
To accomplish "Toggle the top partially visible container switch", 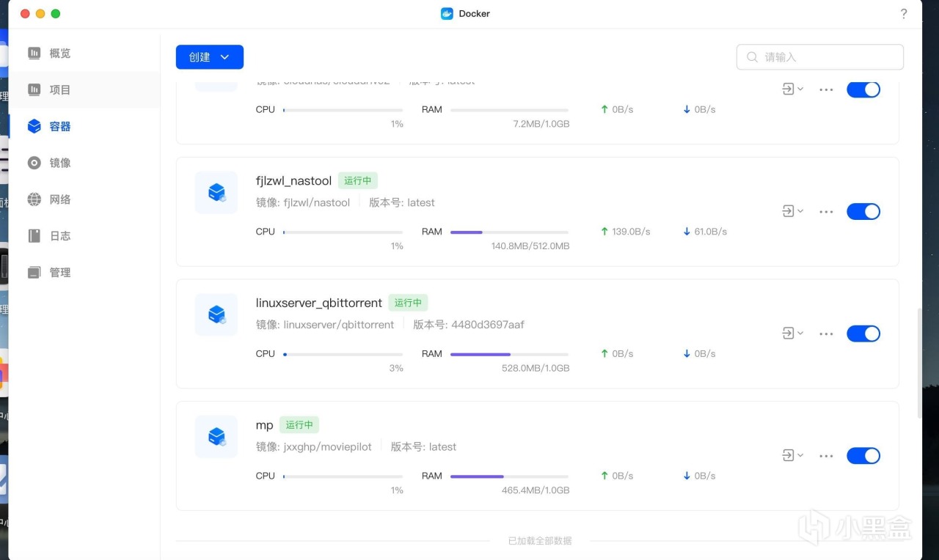I will [863, 89].
